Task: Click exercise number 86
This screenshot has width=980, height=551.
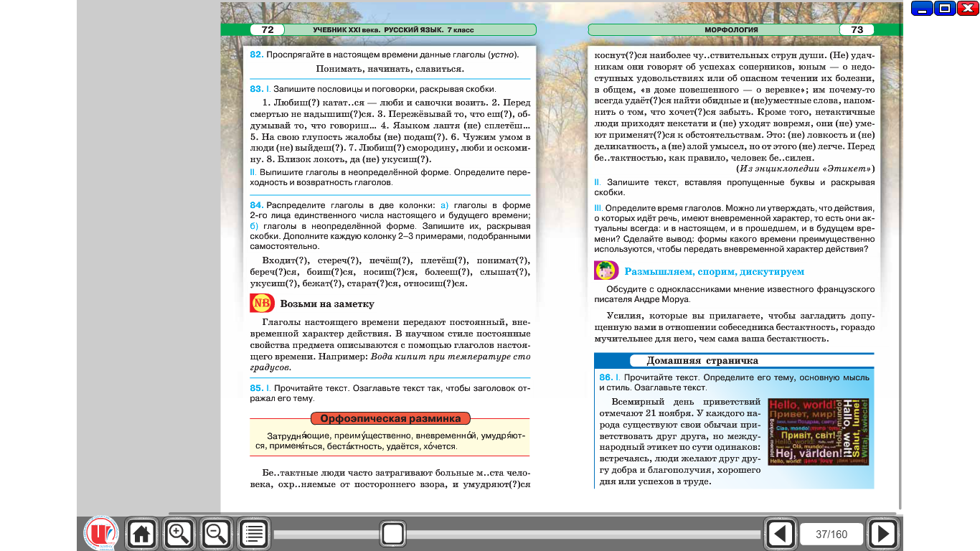Action: (606, 377)
